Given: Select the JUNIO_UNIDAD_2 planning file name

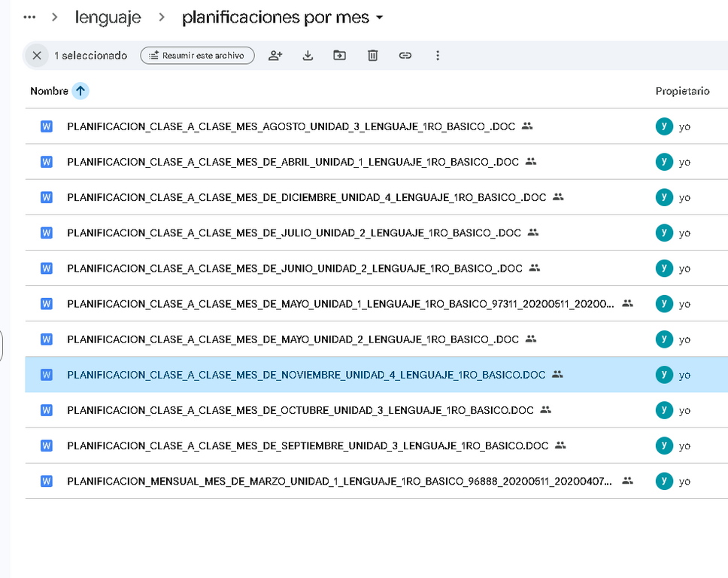Looking at the screenshot, I should point(295,269).
